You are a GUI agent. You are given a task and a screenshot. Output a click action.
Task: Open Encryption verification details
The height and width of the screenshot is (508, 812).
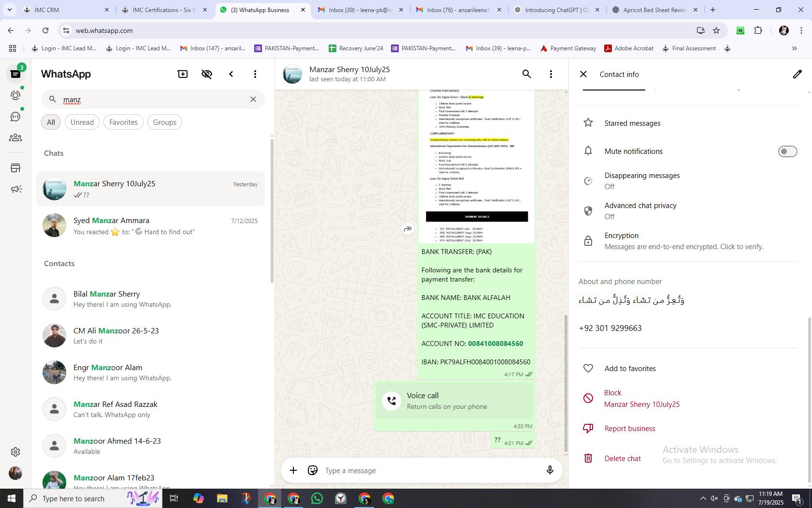pos(688,241)
